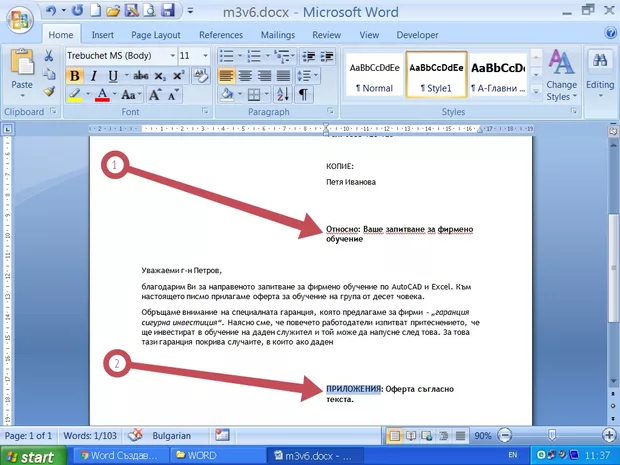Click the Paste clipboard icon
The height and width of the screenshot is (465, 620).
22,62
